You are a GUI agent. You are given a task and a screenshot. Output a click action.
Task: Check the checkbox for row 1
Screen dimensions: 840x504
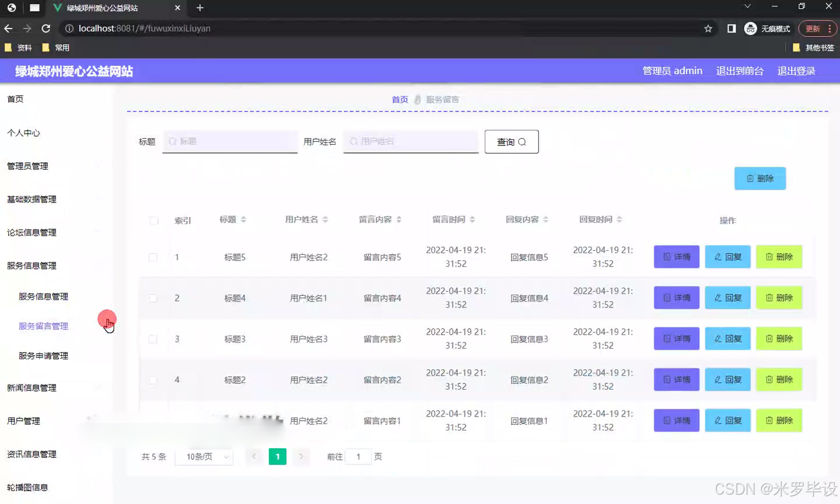click(153, 257)
